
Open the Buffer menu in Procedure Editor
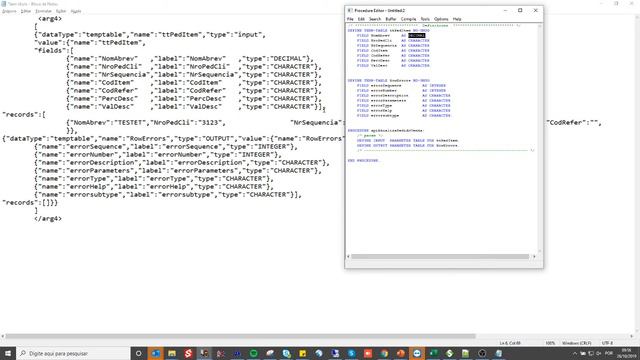click(x=391, y=19)
